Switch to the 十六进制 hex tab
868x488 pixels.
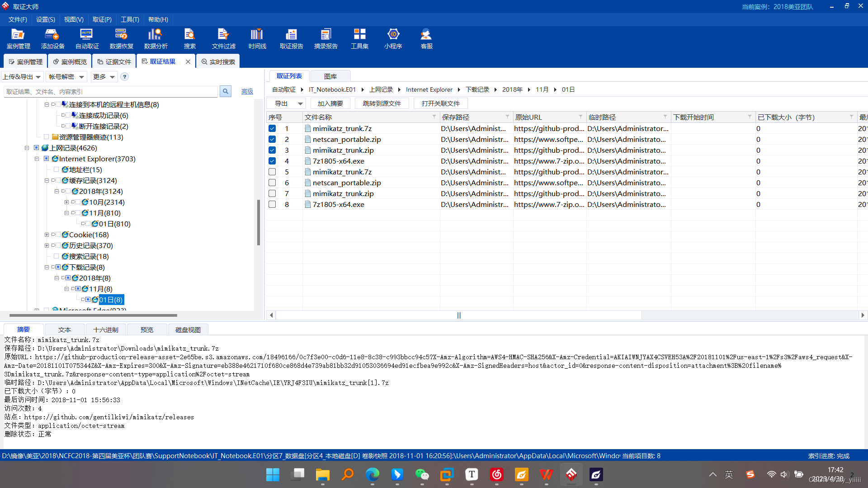tap(105, 330)
